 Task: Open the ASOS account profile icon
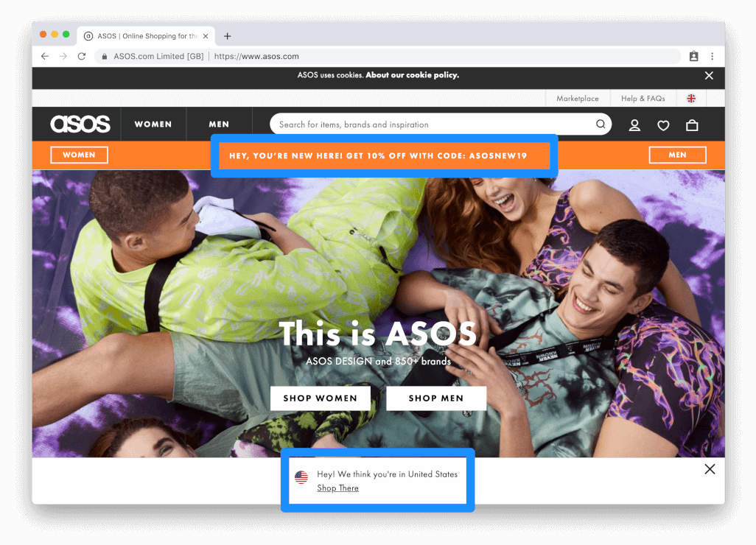click(x=634, y=125)
